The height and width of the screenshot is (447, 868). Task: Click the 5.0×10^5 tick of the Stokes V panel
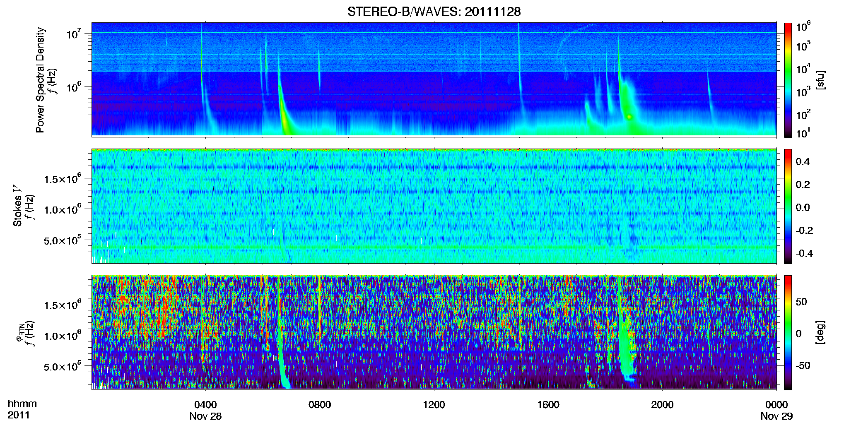tap(63, 240)
